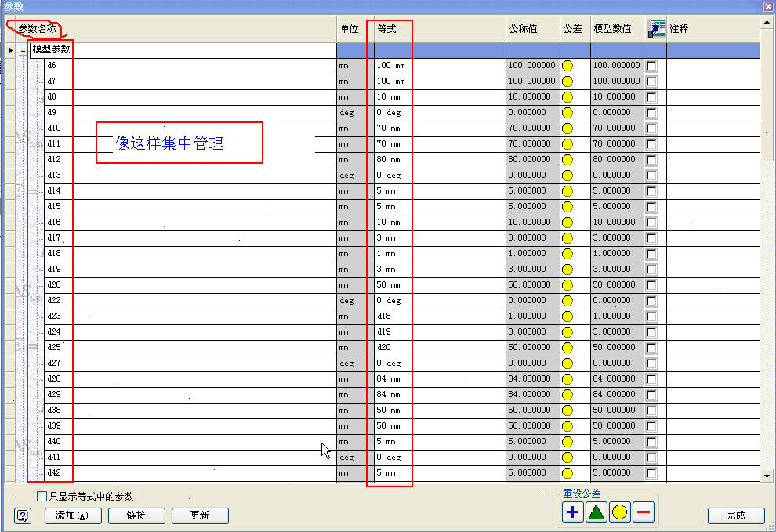Check the export checkbox for d7
Image resolution: width=776 pixels, height=532 pixels.
652,81
